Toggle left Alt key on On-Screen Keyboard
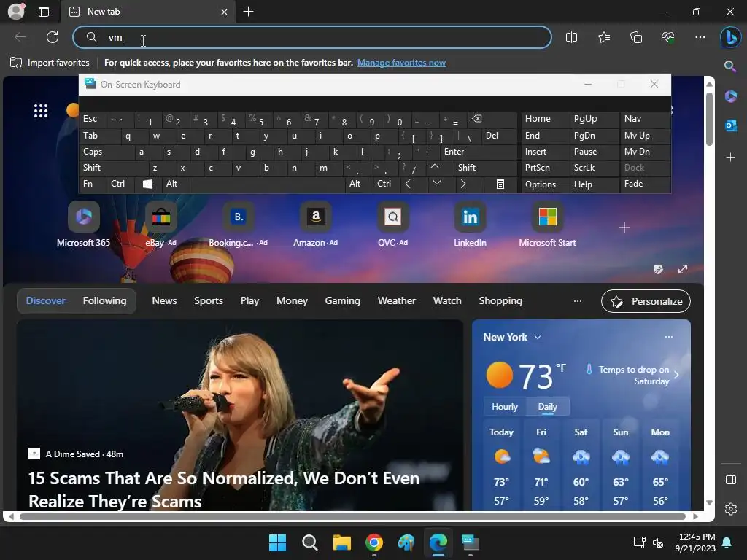This screenshot has height=560, width=747. [x=175, y=184]
